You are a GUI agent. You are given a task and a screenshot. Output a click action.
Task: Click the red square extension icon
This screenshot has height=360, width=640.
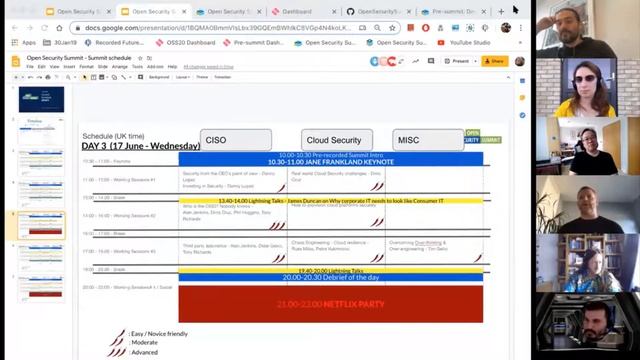pyautogui.click(x=411, y=28)
